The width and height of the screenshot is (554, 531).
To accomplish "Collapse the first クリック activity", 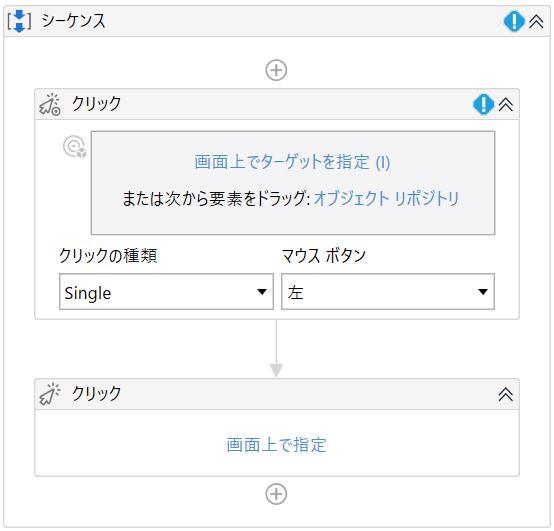I will (506, 105).
